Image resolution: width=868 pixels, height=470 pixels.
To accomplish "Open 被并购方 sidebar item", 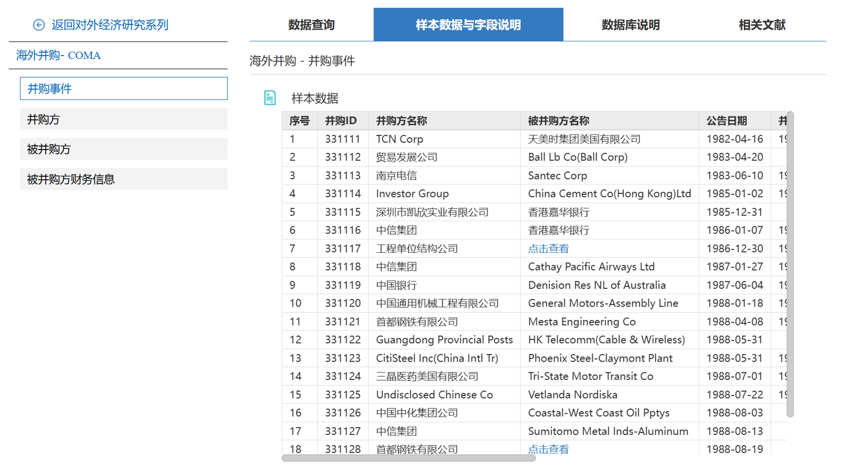I will coord(123,149).
